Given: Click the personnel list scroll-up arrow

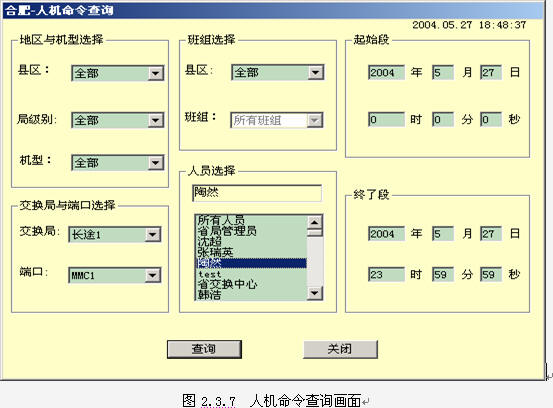Looking at the screenshot, I should pos(315,222).
